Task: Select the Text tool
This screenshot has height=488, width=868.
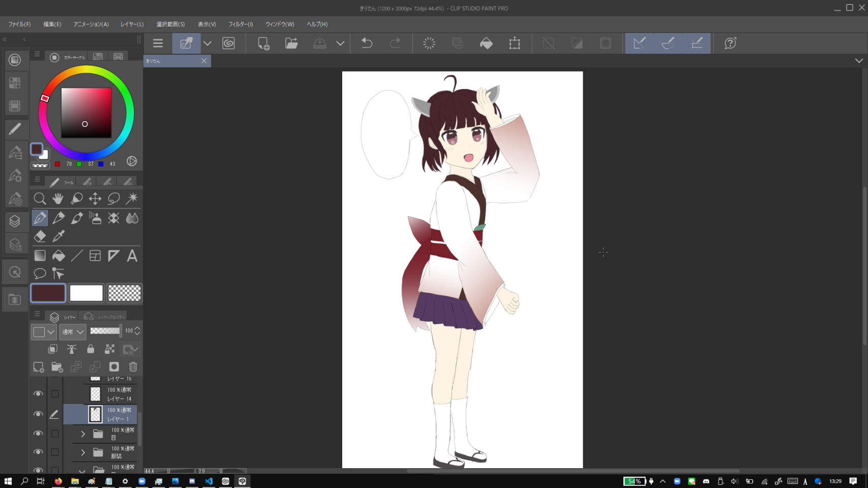Action: 132,256
